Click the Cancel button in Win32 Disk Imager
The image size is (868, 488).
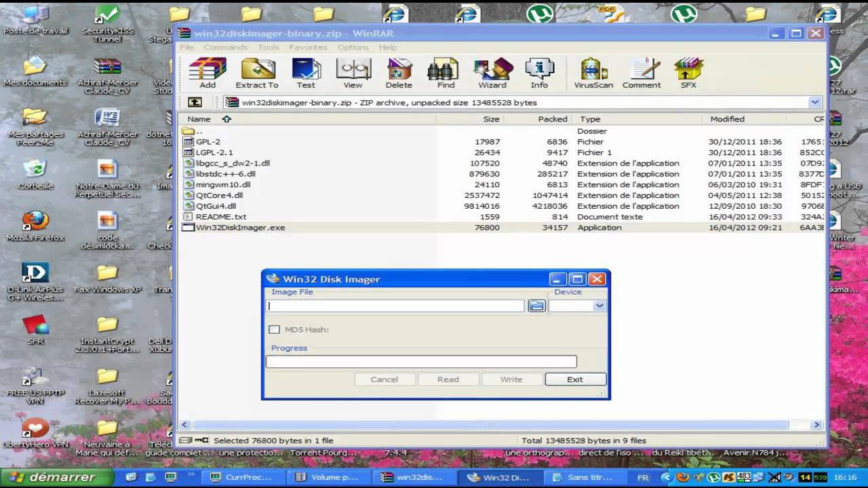pyautogui.click(x=384, y=380)
